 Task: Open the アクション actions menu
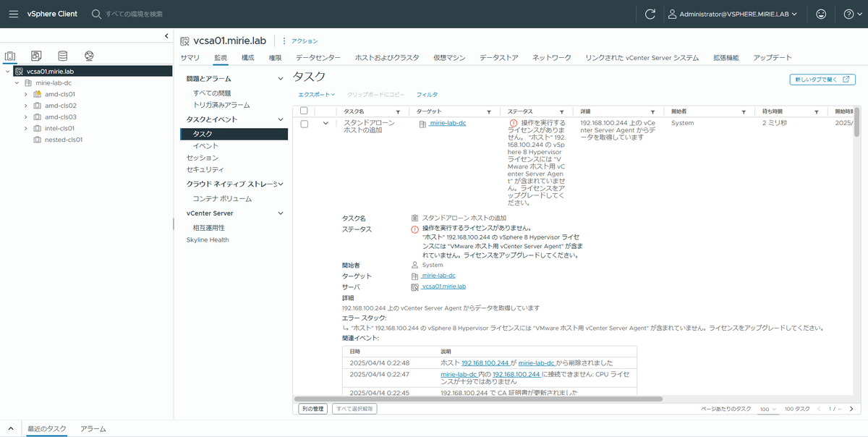point(300,41)
